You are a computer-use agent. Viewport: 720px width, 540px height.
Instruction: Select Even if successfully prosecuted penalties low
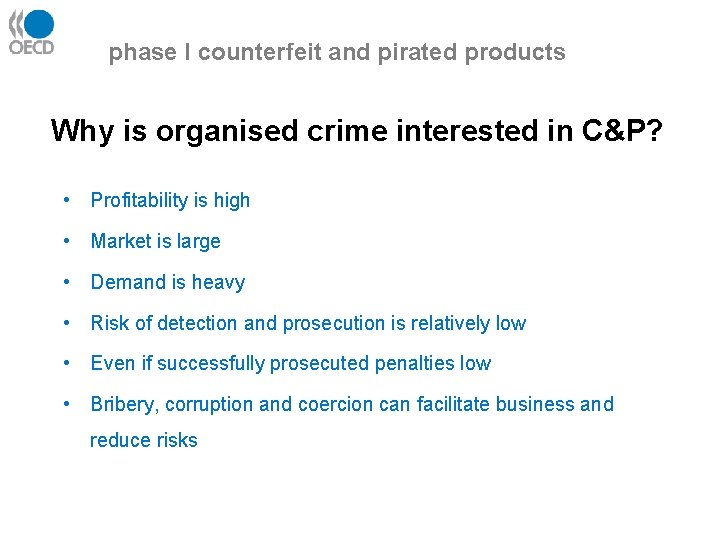point(291,364)
